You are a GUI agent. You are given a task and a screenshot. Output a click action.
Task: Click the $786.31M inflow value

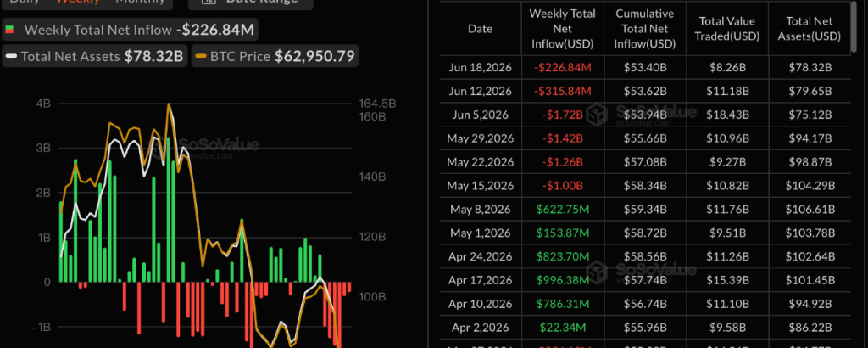click(563, 304)
